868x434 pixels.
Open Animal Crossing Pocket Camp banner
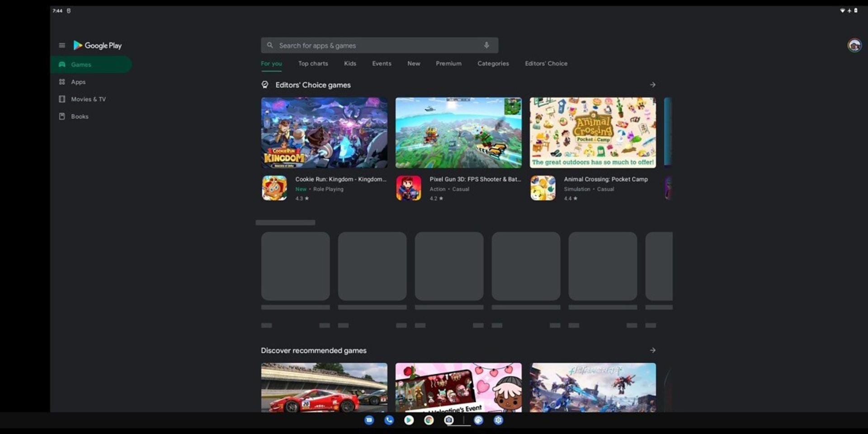coord(593,132)
